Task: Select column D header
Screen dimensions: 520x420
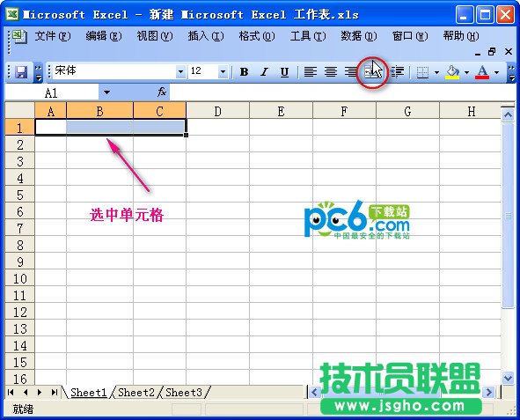Action: pyautogui.click(x=217, y=111)
